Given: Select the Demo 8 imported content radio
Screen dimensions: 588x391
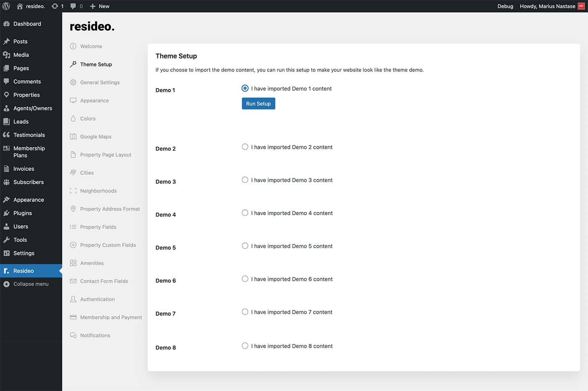Looking at the screenshot, I should pyautogui.click(x=245, y=346).
